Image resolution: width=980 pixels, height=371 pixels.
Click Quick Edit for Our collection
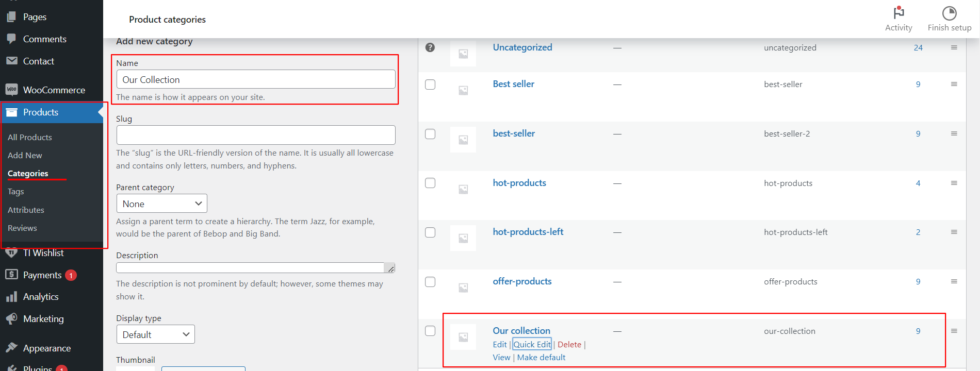tap(532, 344)
